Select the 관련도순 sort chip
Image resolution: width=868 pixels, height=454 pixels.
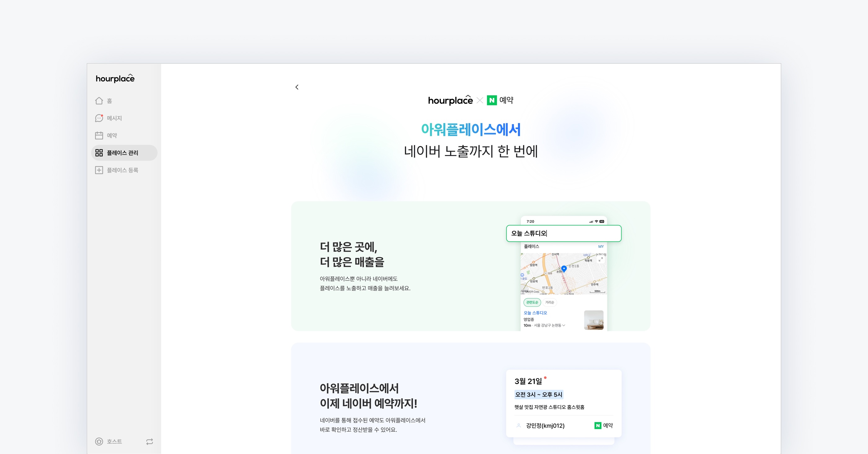[x=532, y=302]
